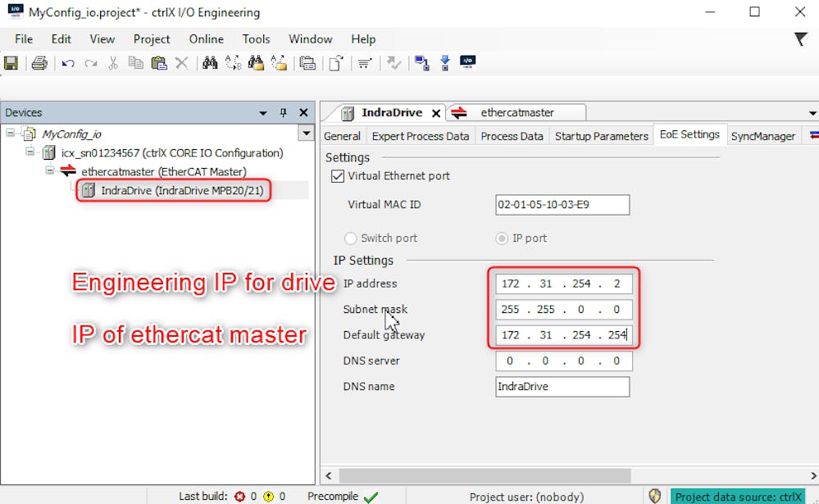Collapse the ethercatmaster tree node

[50, 170]
